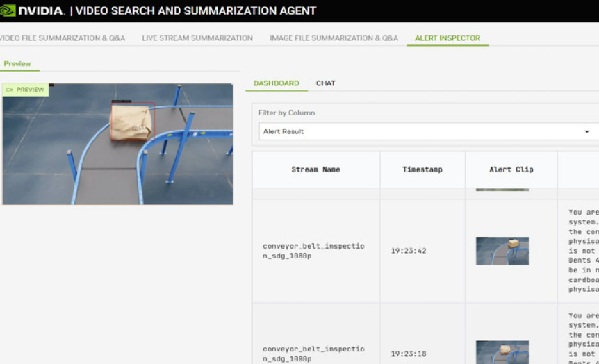The image size is (599, 364).
Task: Select the Alert Inspector tab
Action: click(x=448, y=38)
